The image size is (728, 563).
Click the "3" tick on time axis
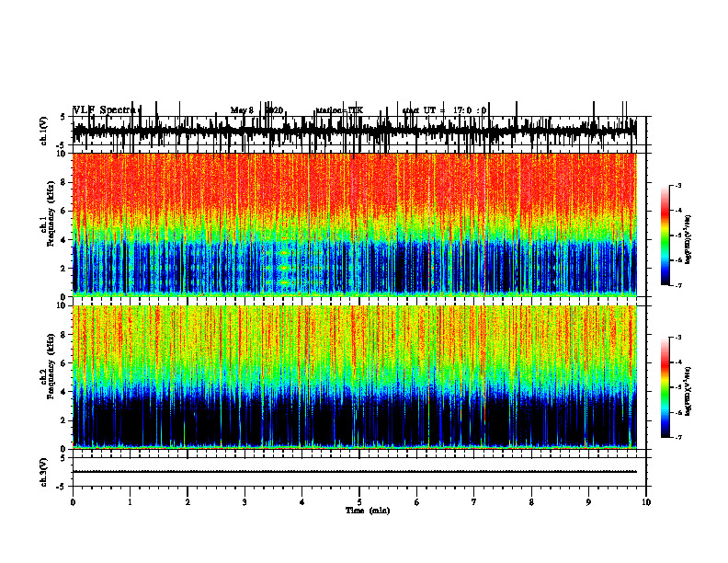[x=245, y=502]
